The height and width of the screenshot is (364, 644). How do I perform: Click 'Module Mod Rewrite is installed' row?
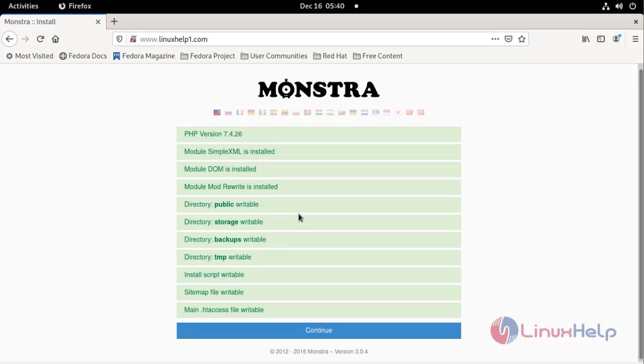tap(318, 187)
